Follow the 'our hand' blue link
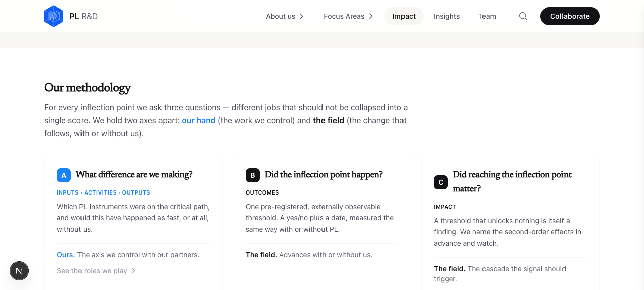 click(x=199, y=120)
